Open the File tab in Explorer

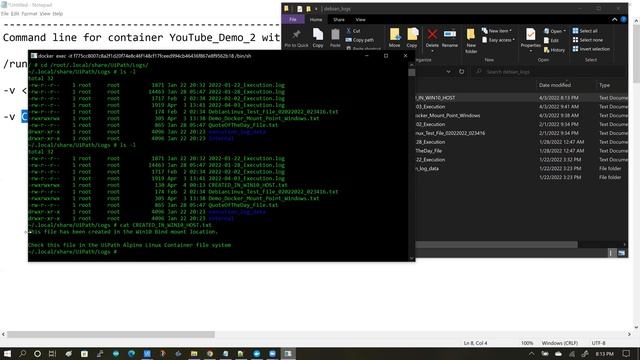click(293, 19)
